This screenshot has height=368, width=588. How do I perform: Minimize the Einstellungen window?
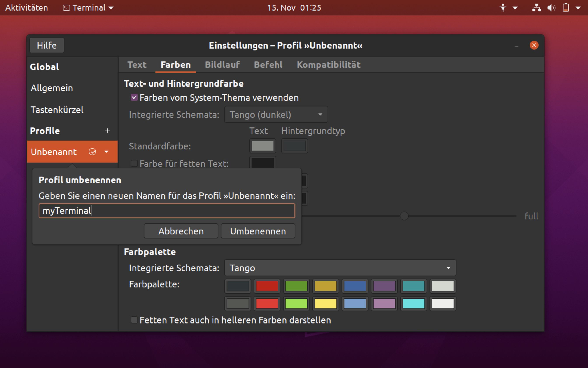click(x=516, y=46)
